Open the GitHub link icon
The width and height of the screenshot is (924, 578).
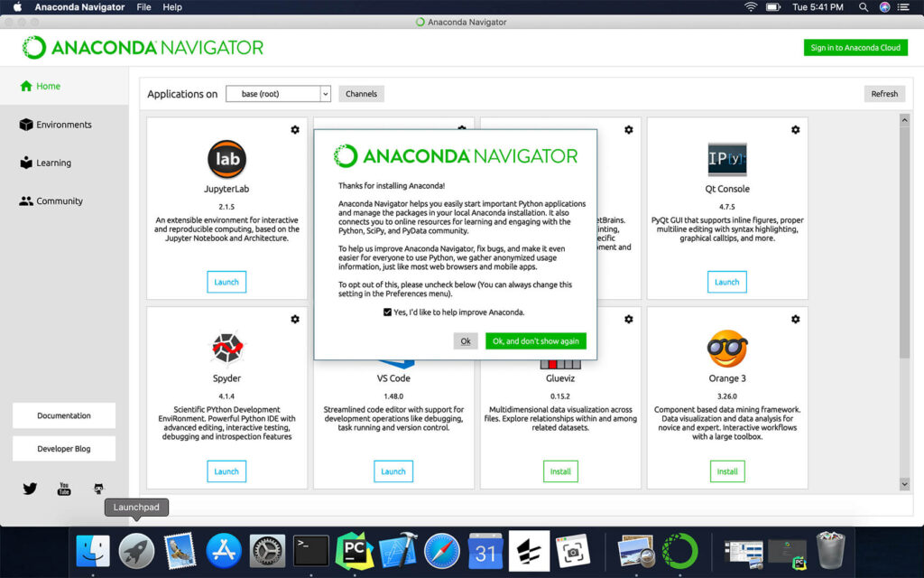98,489
